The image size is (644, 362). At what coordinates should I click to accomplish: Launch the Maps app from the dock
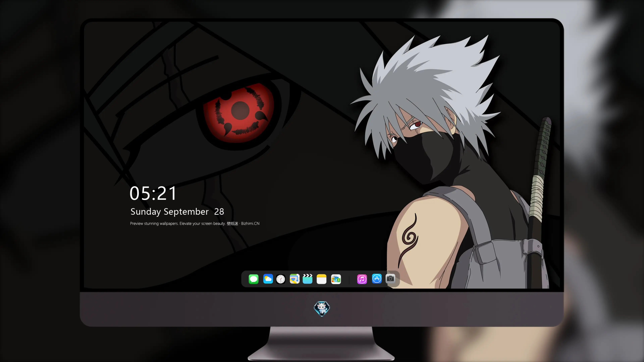294,279
